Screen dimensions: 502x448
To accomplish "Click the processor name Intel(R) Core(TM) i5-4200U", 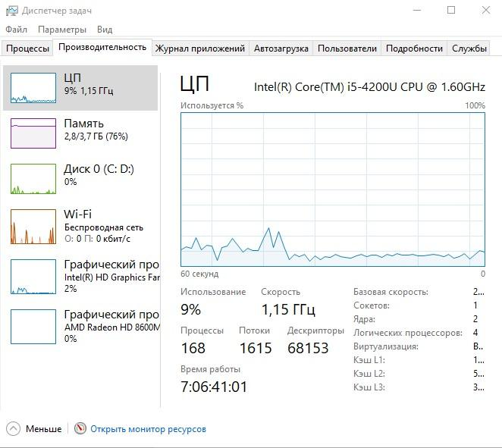I will [369, 87].
